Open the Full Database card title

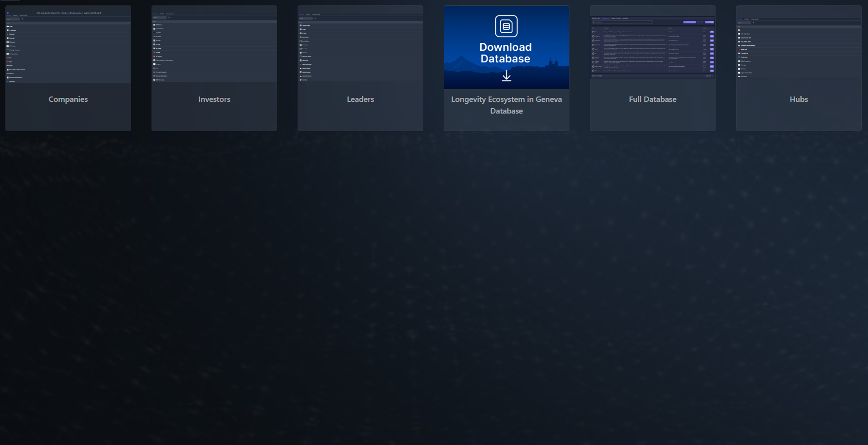652,99
